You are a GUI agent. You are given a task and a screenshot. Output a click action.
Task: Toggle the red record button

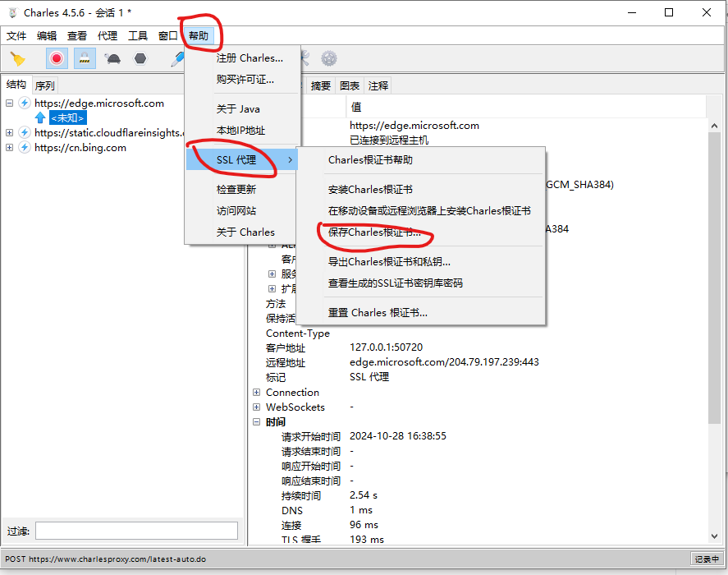[57, 58]
